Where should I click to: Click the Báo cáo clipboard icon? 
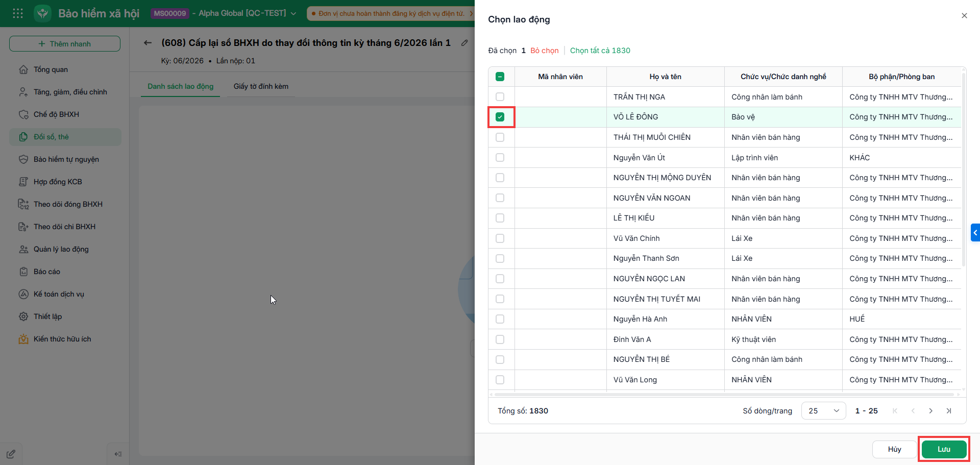click(23, 272)
